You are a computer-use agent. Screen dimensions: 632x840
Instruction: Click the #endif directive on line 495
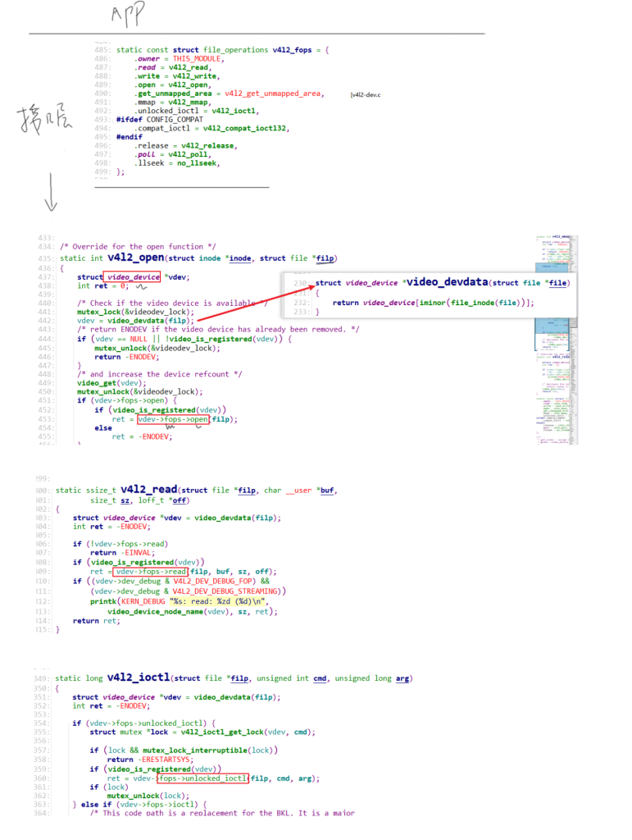coord(130,137)
